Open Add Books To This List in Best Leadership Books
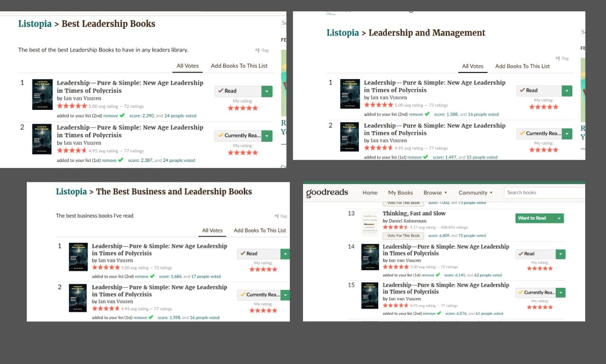The image size is (606, 364). pyautogui.click(x=239, y=66)
